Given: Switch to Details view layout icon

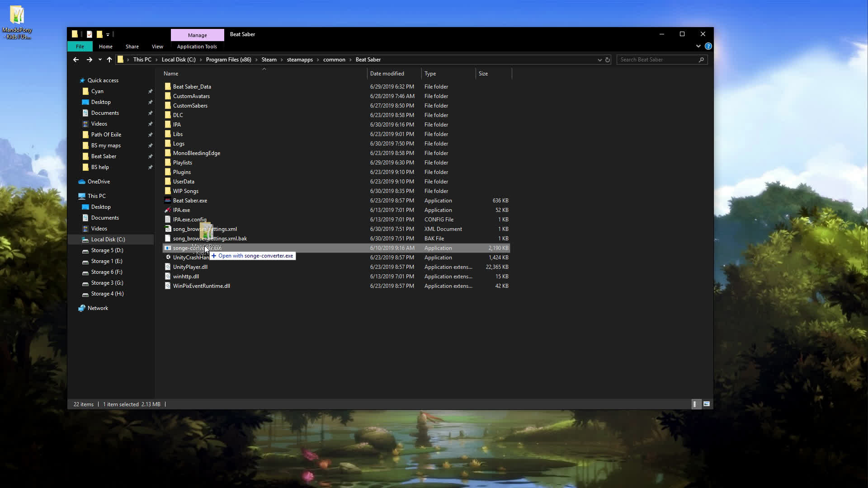Looking at the screenshot, I should (695, 404).
